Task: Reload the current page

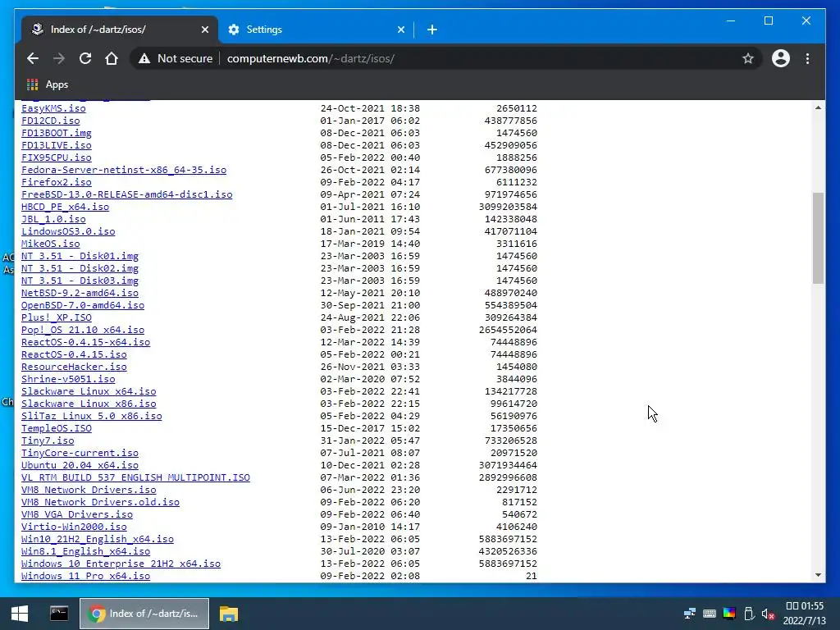Action: click(x=85, y=58)
